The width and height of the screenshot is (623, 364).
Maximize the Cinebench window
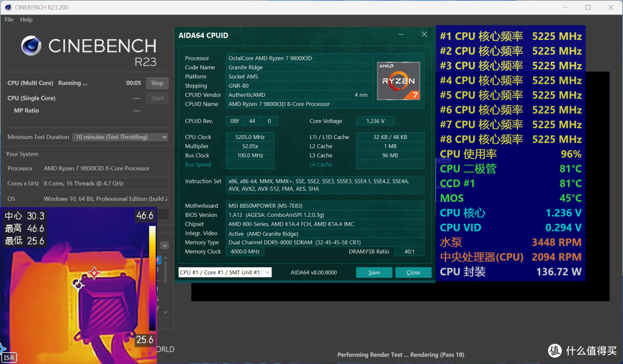click(x=588, y=7)
